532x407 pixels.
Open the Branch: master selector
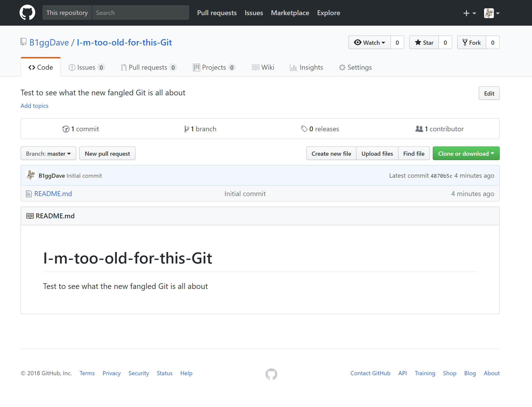tap(48, 154)
